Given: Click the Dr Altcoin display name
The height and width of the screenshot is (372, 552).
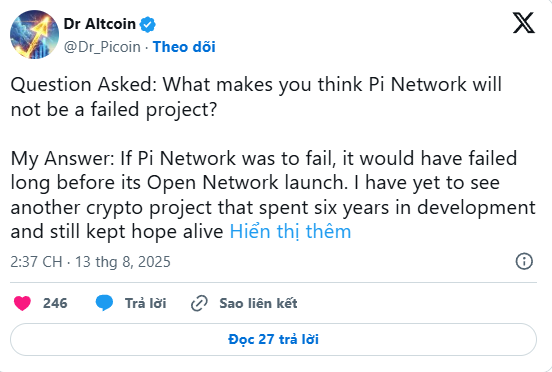Looking at the screenshot, I should [100, 24].
